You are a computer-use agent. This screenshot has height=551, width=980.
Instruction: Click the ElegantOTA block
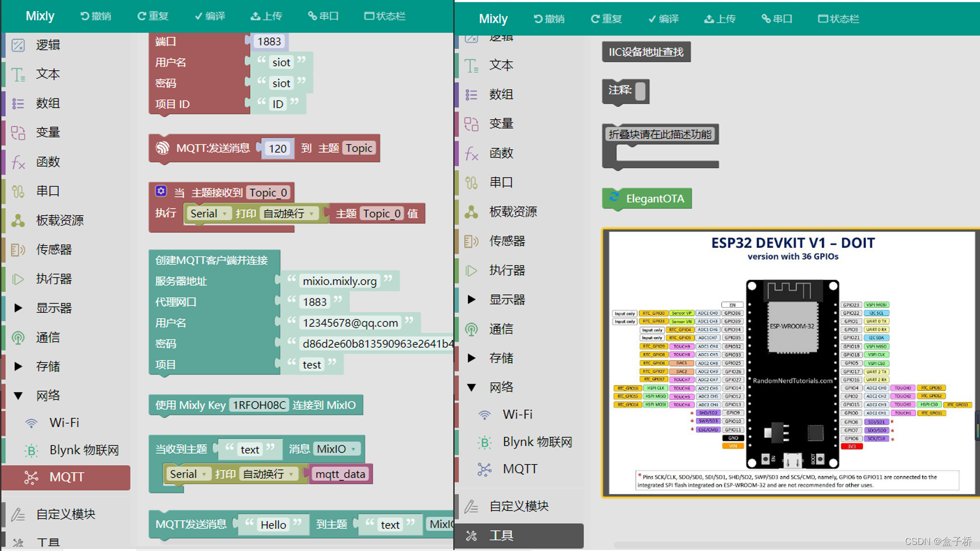point(647,198)
